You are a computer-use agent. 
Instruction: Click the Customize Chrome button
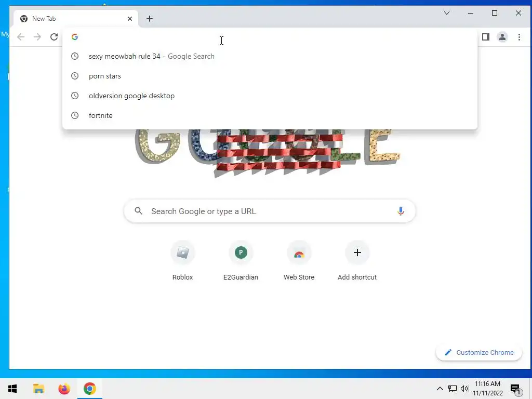[x=478, y=353]
